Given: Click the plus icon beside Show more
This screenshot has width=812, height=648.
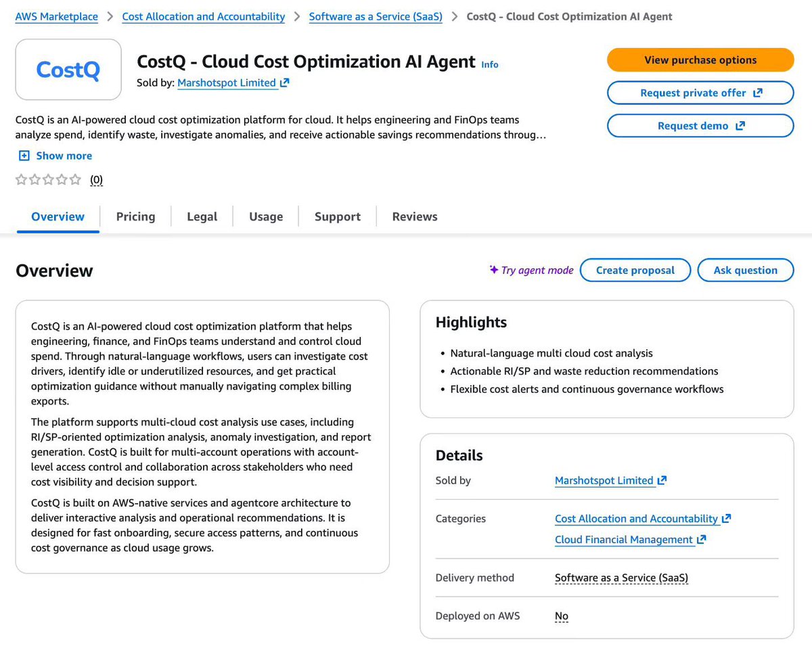Looking at the screenshot, I should click(x=24, y=156).
